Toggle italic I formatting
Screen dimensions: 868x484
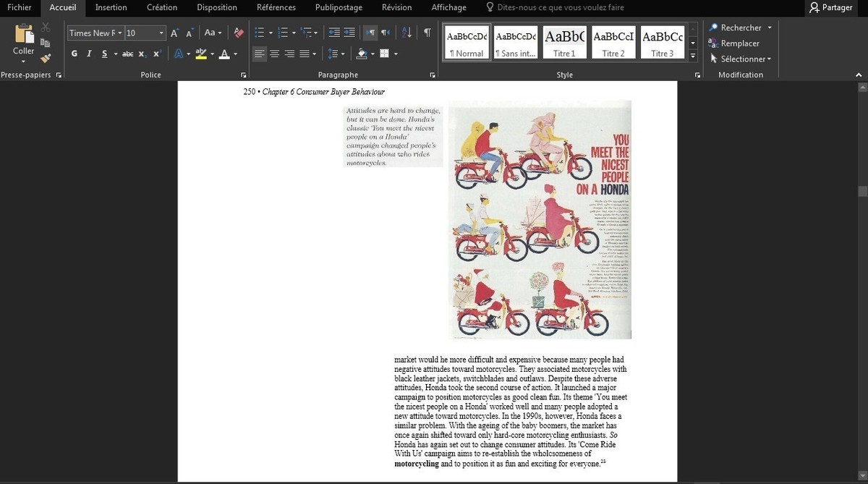click(89, 54)
